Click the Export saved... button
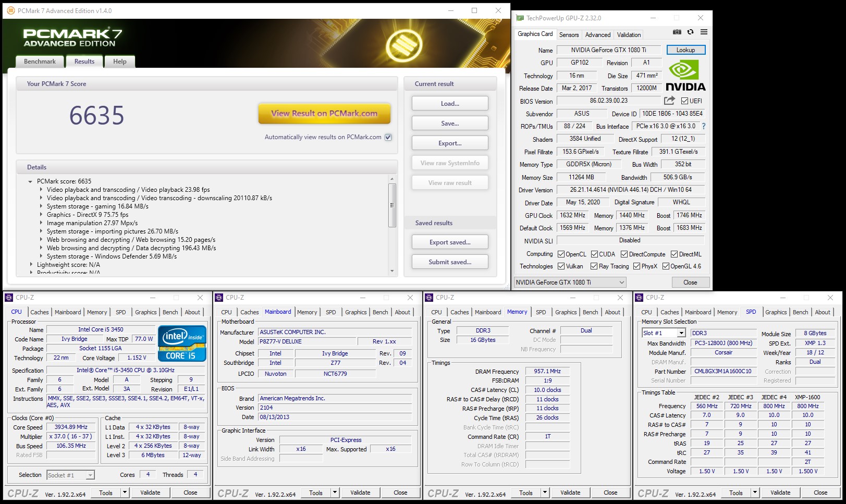The image size is (846, 504). coord(450,242)
